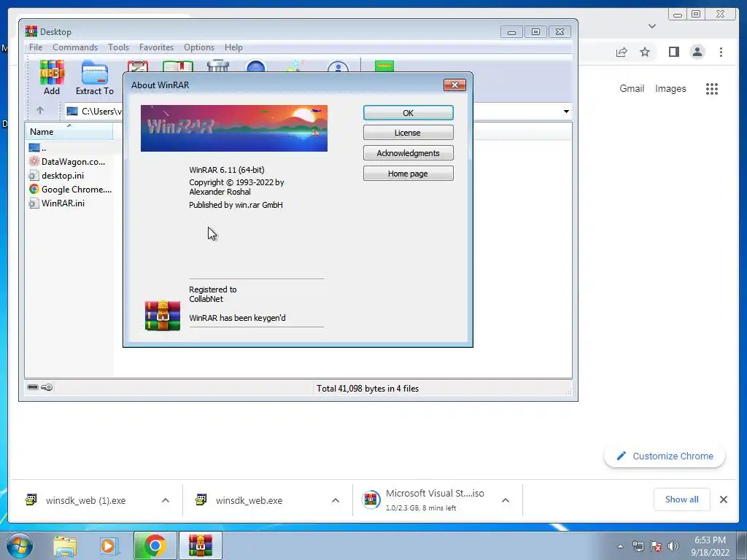Click the Info toolbar icon in WinRAR
The height and width of the screenshot is (560, 747).
click(x=338, y=66)
